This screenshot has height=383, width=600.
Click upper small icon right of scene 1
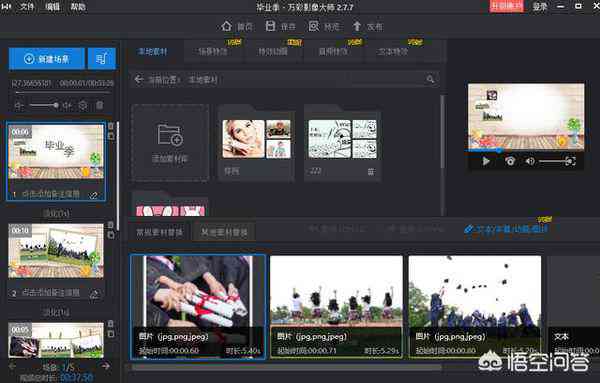pos(111,126)
